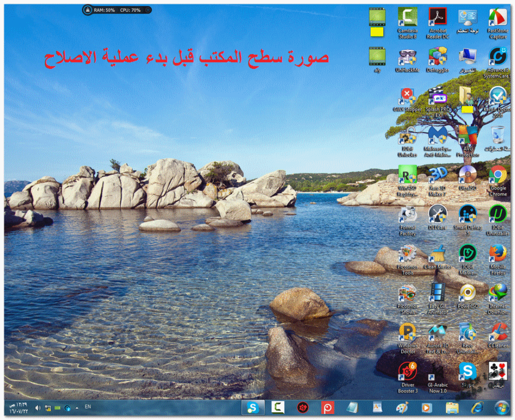This screenshot has height=420, width=515.
Task: Open the Recycle Bin icon
Action: pyautogui.click(x=498, y=135)
